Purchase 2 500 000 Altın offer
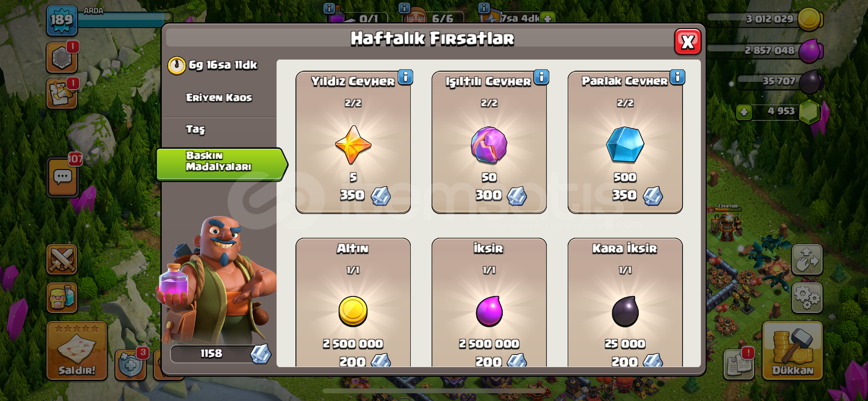 [x=353, y=303]
